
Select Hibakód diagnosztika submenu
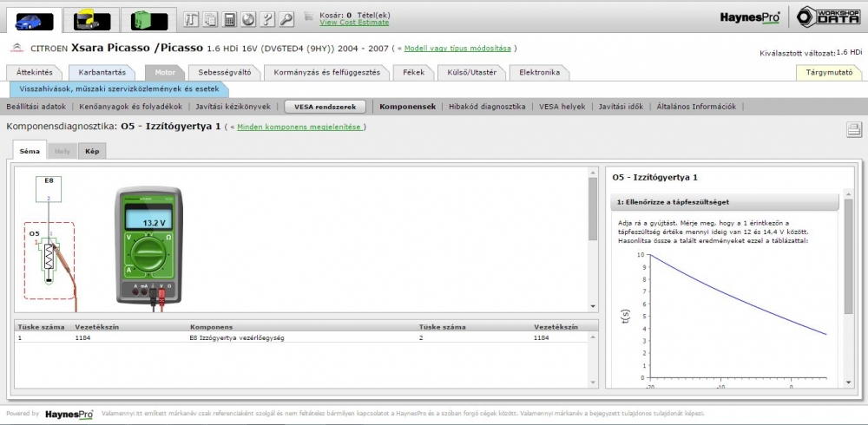click(x=487, y=107)
